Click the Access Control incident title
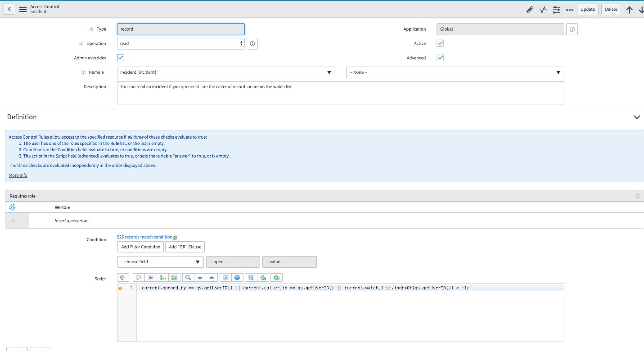644x351 pixels. point(45,9)
